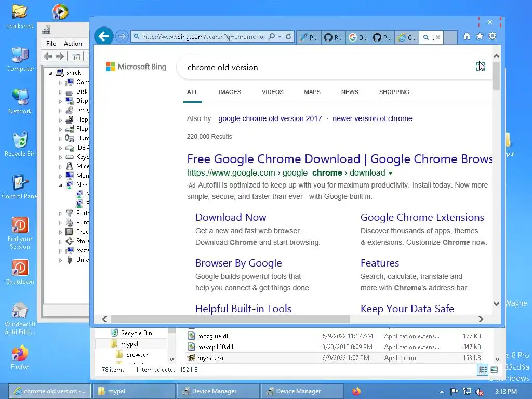Open Action menu in Device Manager
Viewport: 532px width, 399px height.
73,44
